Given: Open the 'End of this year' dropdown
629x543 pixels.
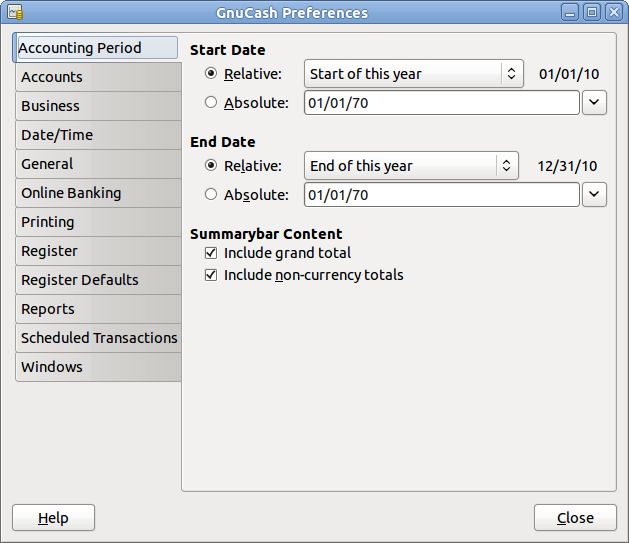Looking at the screenshot, I should coord(411,166).
